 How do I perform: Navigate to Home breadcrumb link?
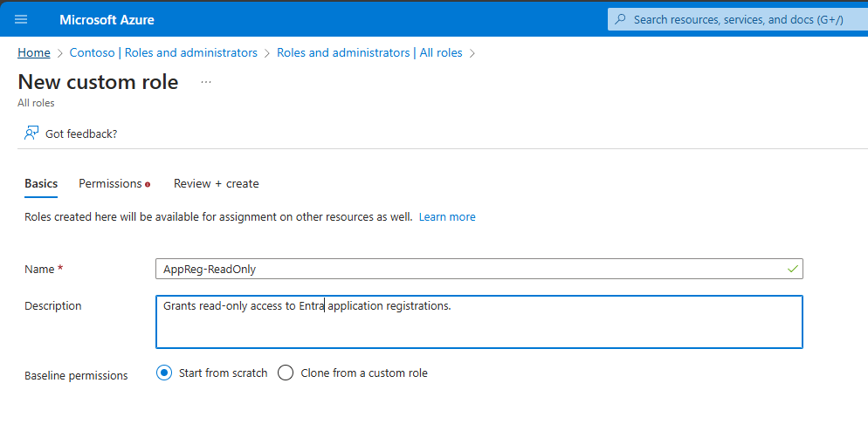34,52
